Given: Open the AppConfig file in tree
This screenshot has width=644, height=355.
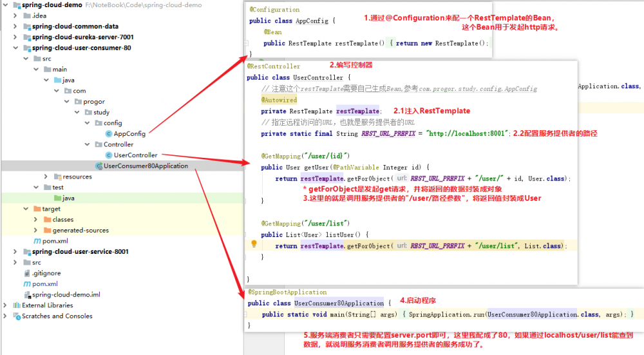Looking at the screenshot, I should coord(129,133).
